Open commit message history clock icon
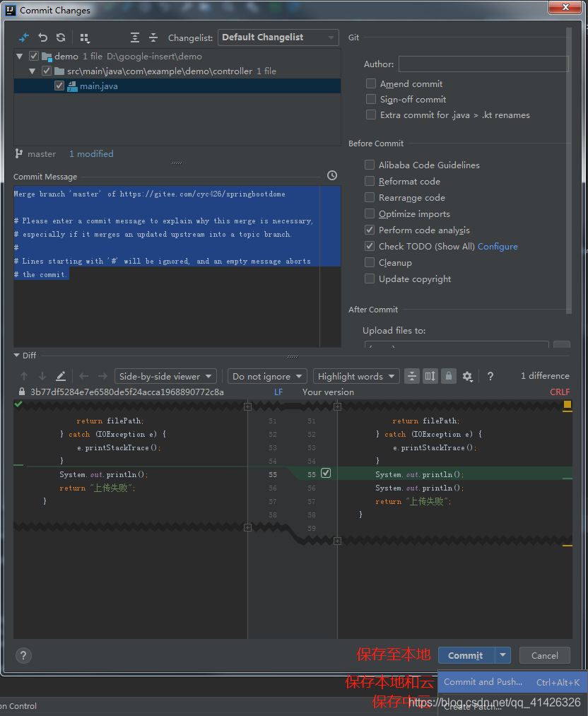The image size is (588, 716). pyautogui.click(x=332, y=176)
